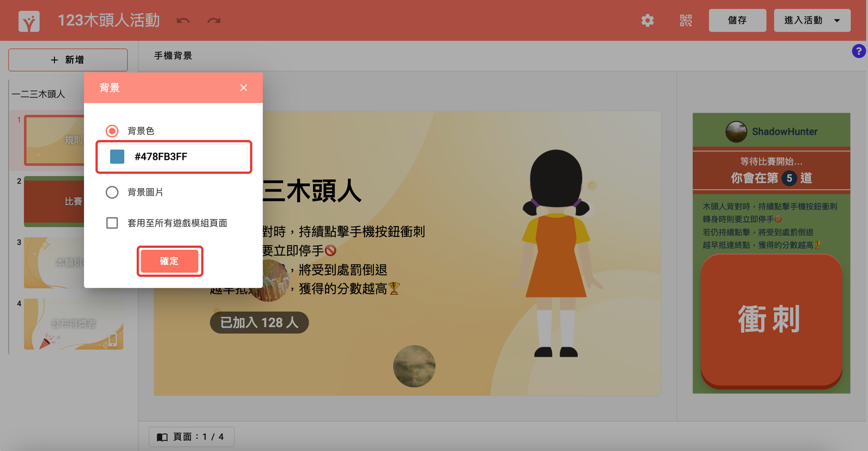This screenshot has height=451, width=868.
Task: Open the help question mark
Action: point(858,51)
